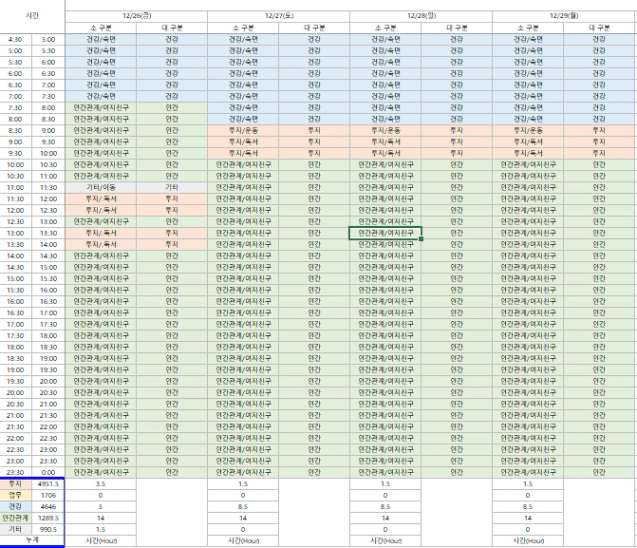
Task: Select the 12/29(월) date header
Action: point(564,16)
